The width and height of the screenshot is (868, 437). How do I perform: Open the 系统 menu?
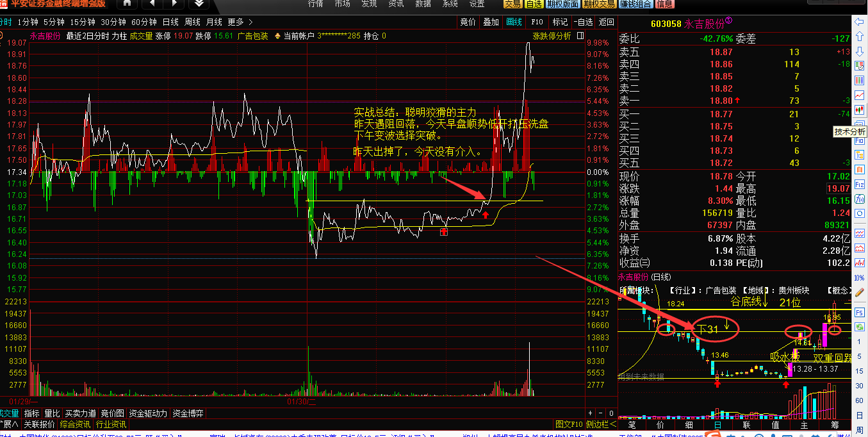click(450, 4)
